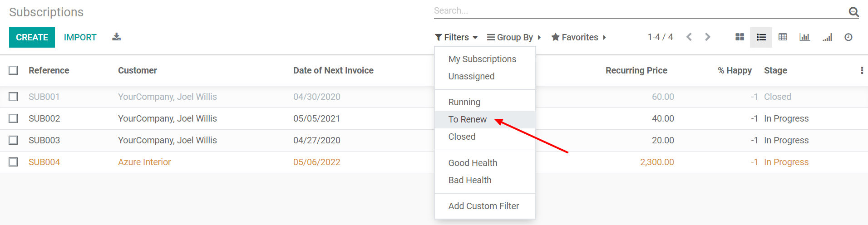Choose the To Renew filter
Image resolution: width=868 pixels, height=225 pixels.
coord(467,119)
